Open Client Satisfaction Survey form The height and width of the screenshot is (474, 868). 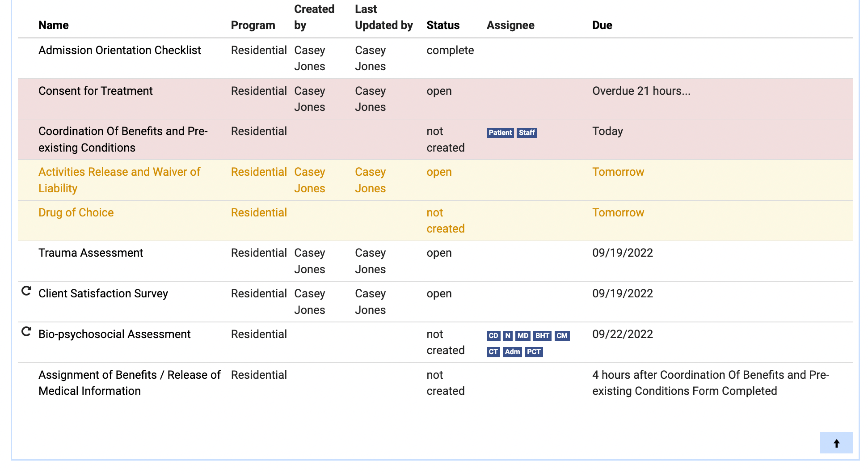103,293
